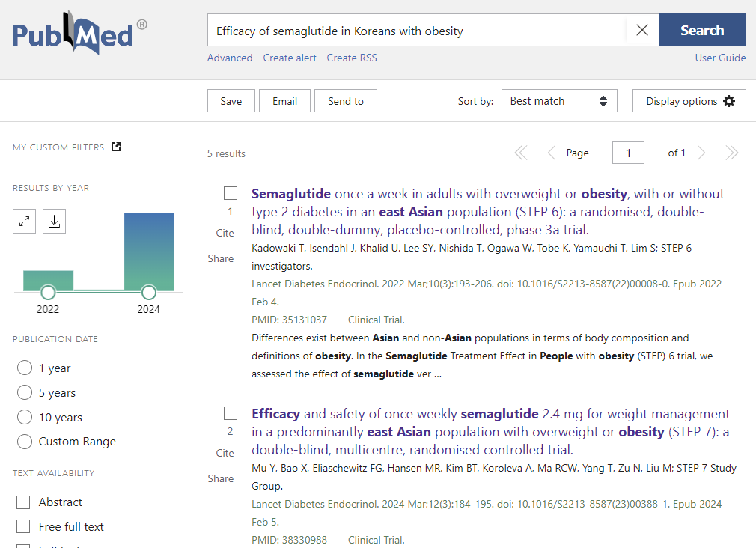The width and height of the screenshot is (756, 548).
Task: Focus the search query input field
Action: 417,31
